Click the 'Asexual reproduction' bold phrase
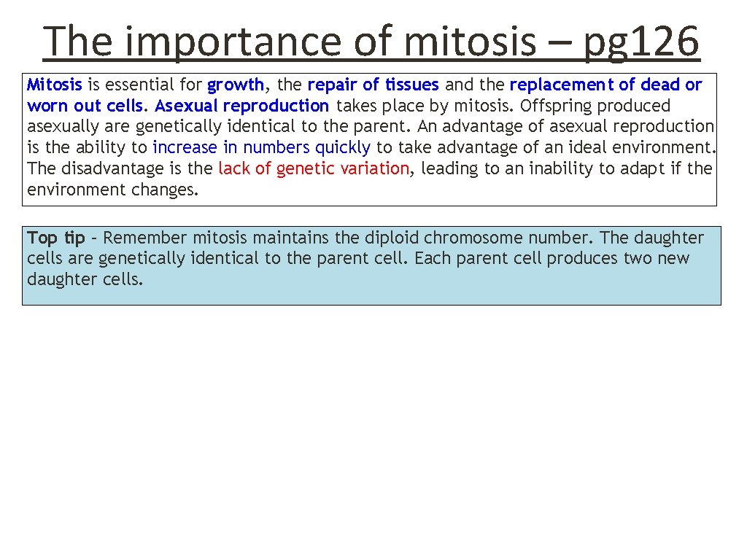The height and width of the screenshot is (560, 747). tap(241, 106)
